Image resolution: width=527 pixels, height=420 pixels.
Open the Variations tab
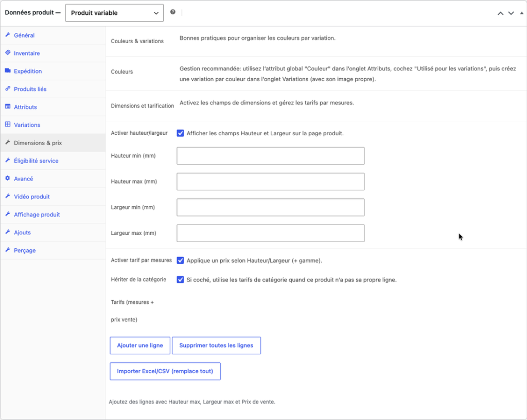tap(53, 125)
